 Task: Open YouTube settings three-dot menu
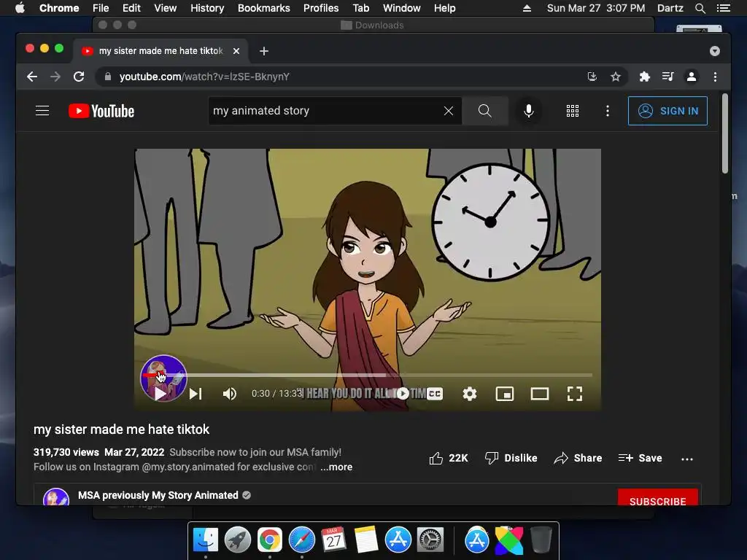click(607, 111)
